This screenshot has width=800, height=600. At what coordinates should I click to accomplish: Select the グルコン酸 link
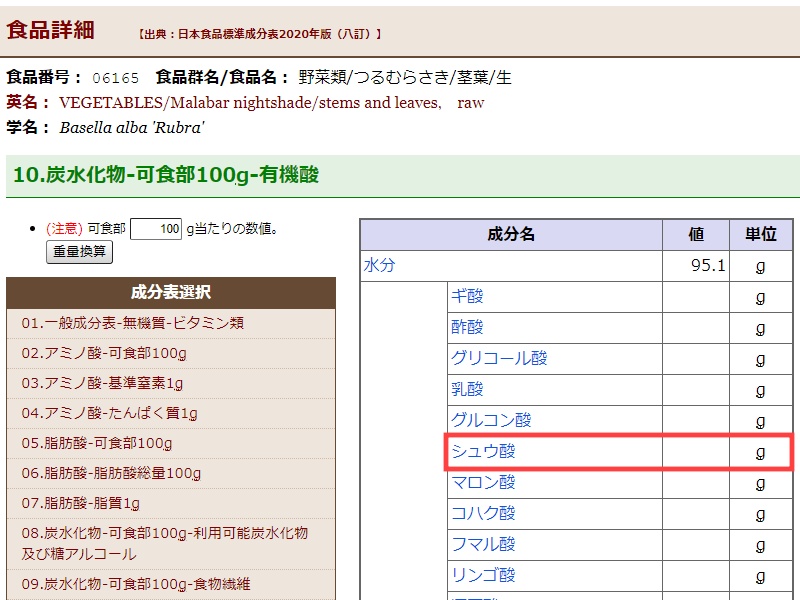(x=491, y=421)
